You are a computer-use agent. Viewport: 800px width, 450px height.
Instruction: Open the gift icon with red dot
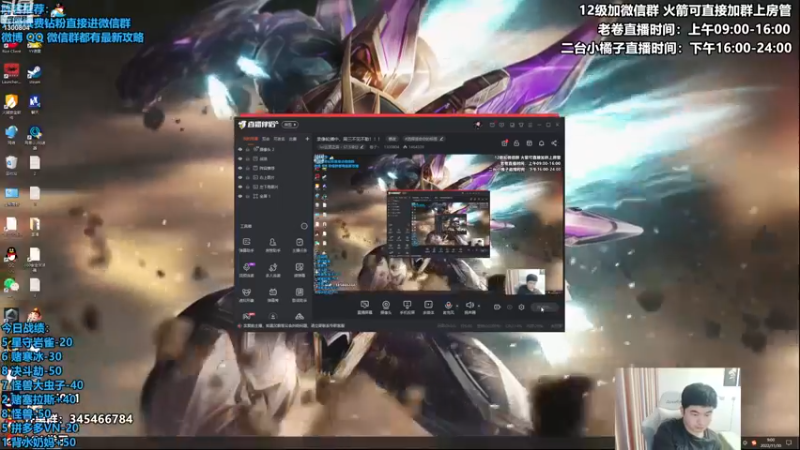tap(504, 143)
